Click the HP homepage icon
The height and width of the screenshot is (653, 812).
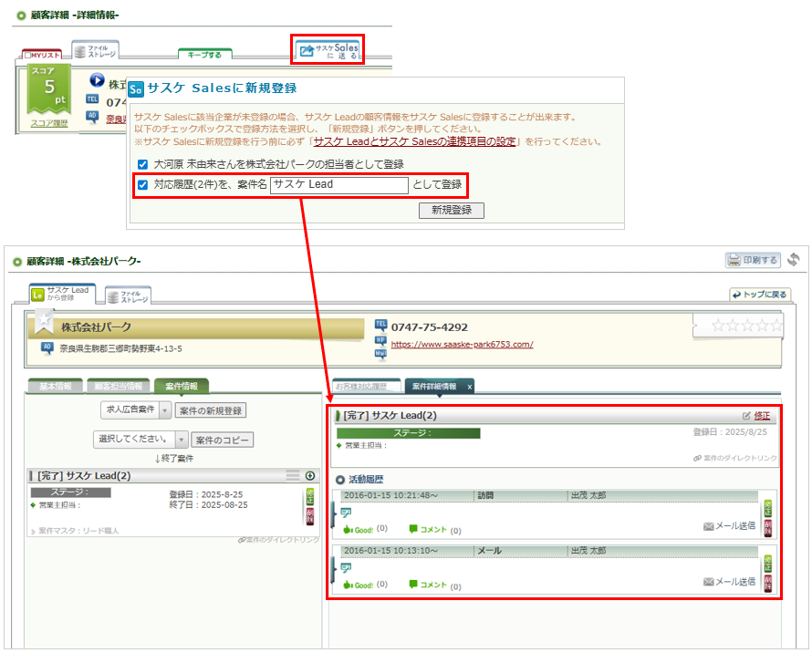pos(381,341)
